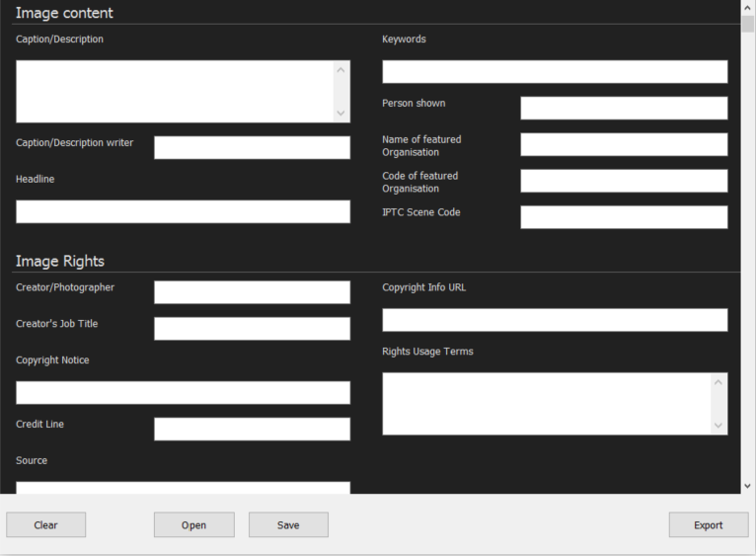Click the Caption/Description box scroll down arrow
756x556 pixels.
pyautogui.click(x=341, y=114)
